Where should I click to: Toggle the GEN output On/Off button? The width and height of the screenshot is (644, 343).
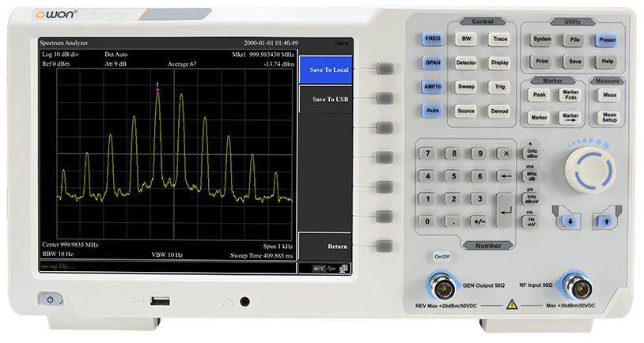[x=440, y=257]
